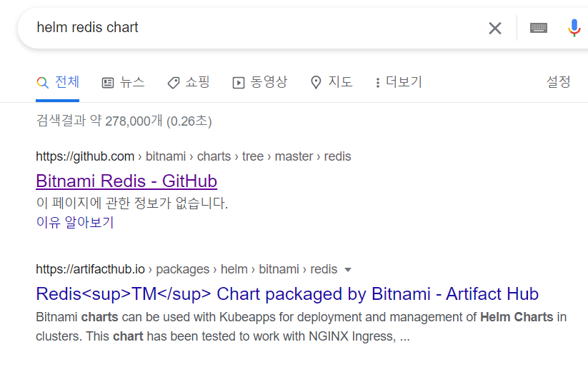Open the github.com bitnami charts URL breadcrumb
588x372 pixels.
193,156
